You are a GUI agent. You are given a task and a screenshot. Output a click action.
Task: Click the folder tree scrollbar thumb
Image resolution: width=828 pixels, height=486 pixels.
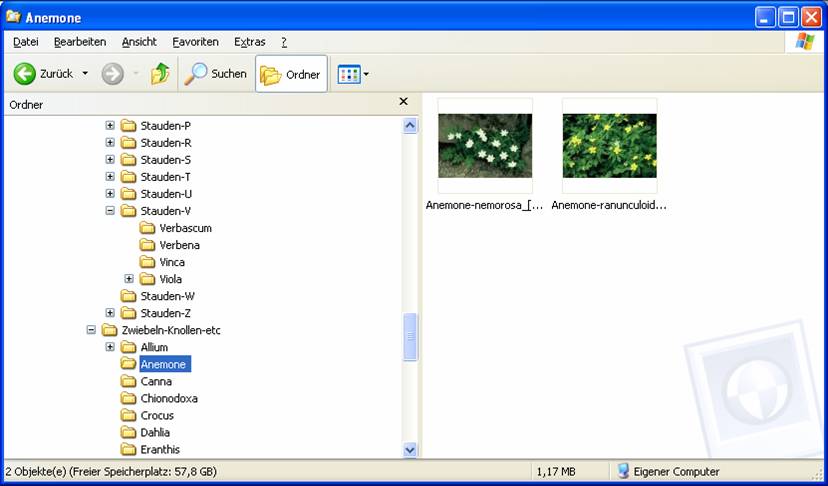[x=409, y=337]
